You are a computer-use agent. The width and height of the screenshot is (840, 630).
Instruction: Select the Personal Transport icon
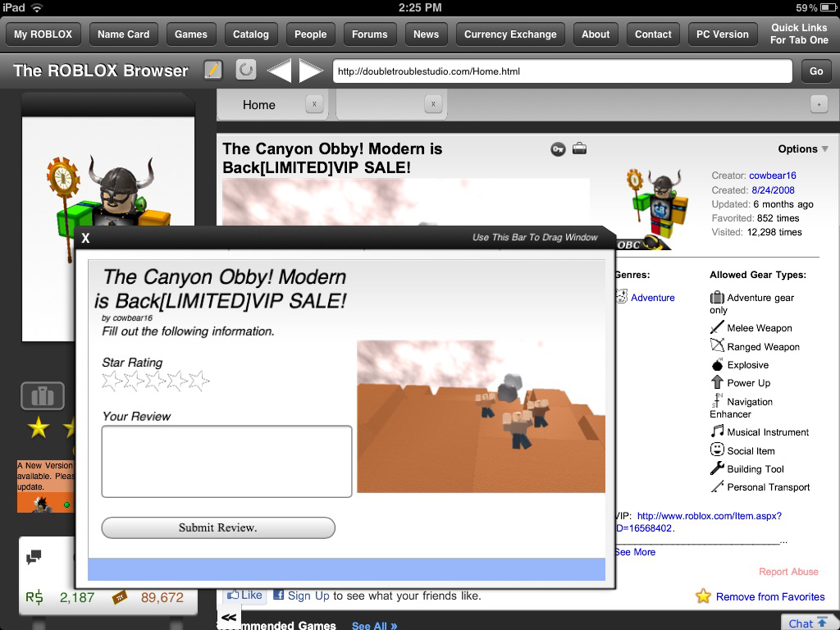click(x=717, y=486)
